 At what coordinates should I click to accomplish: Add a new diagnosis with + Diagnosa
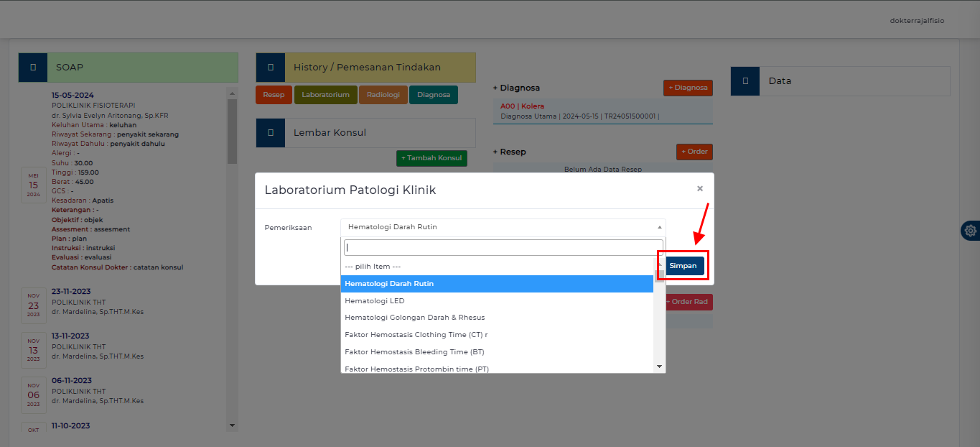pyautogui.click(x=688, y=88)
